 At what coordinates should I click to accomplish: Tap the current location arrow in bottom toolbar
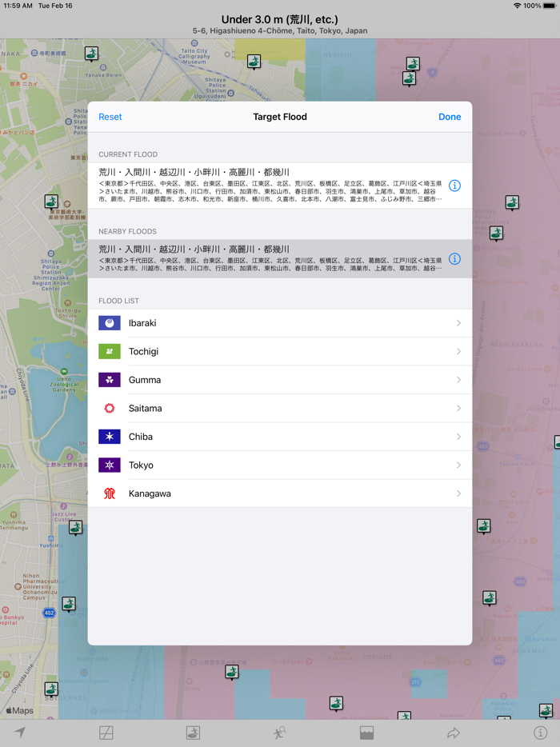(20, 733)
